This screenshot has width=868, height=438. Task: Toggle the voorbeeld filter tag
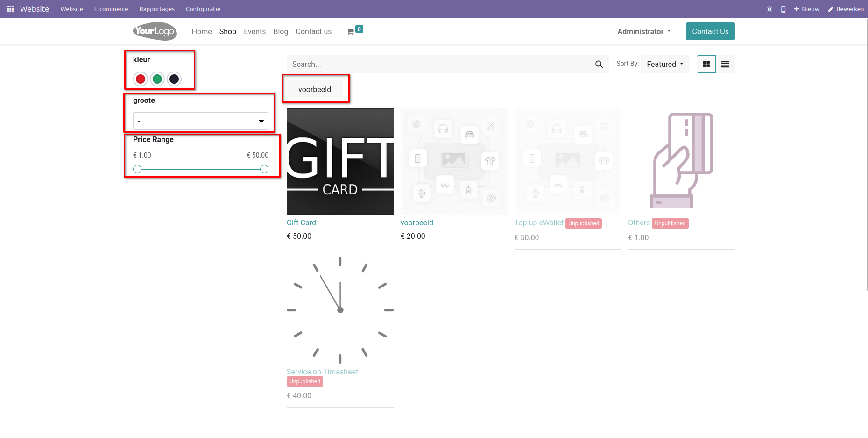coord(314,89)
